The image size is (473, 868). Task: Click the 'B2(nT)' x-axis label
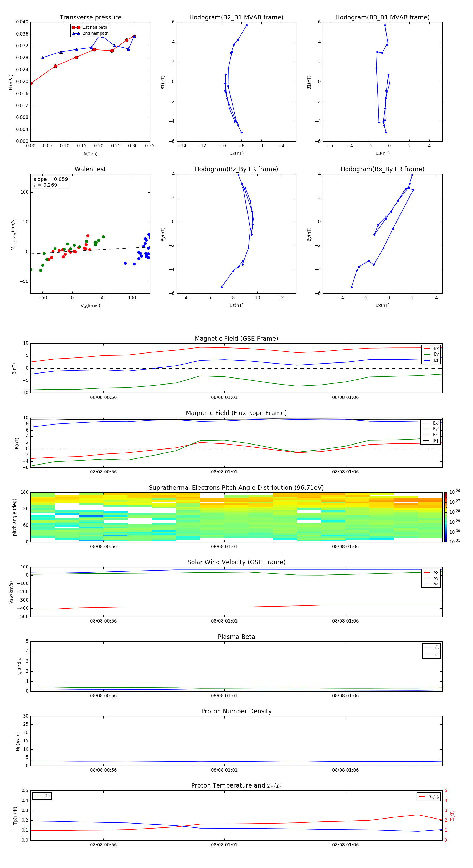[236, 154]
